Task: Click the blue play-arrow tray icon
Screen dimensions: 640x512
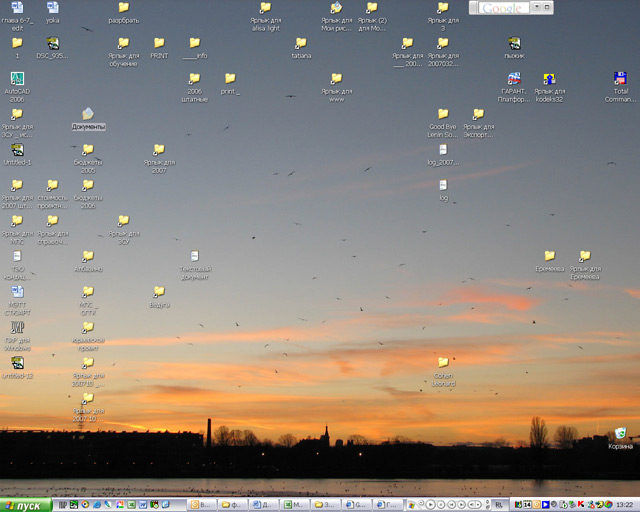Action: (x=545, y=505)
